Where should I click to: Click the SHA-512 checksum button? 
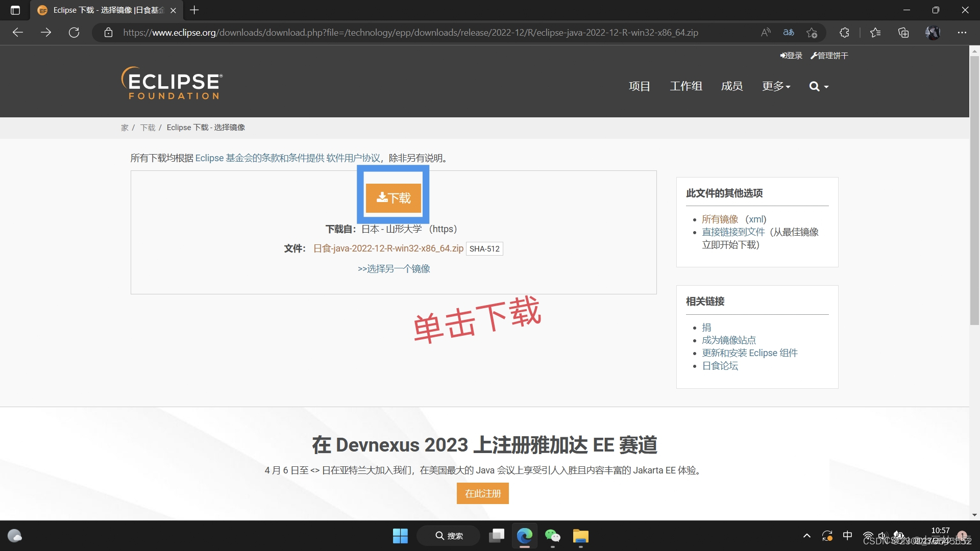pyautogui.click(x=484, y=249)
